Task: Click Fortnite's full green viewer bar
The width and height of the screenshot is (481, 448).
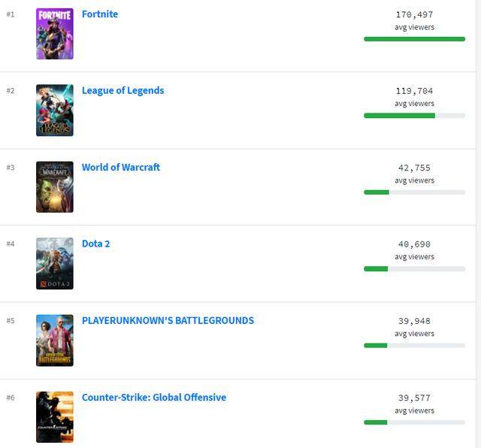Action: point(414,39)
